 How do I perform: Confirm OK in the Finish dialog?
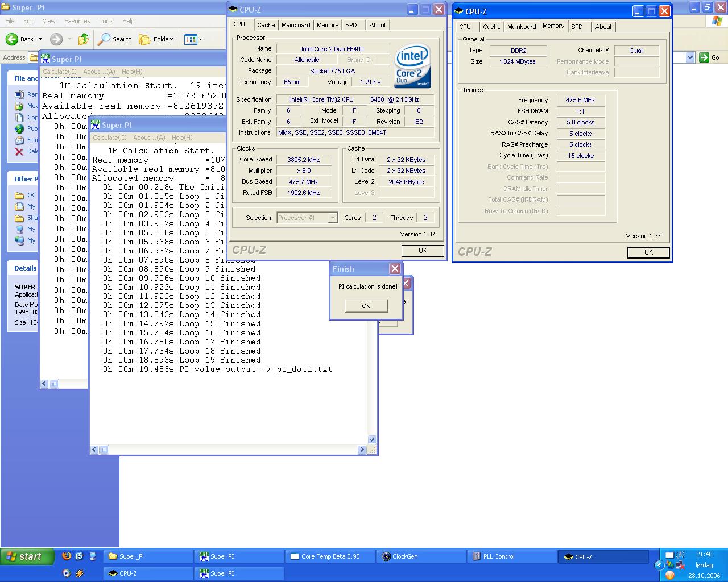coord(366,306)
